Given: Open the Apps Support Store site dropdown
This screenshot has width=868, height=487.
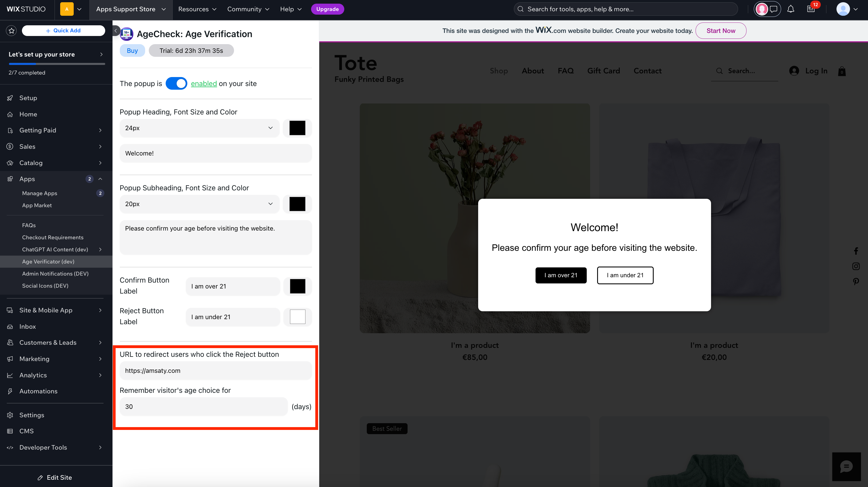Looking at the screenshot, I should tap(131, 9).
